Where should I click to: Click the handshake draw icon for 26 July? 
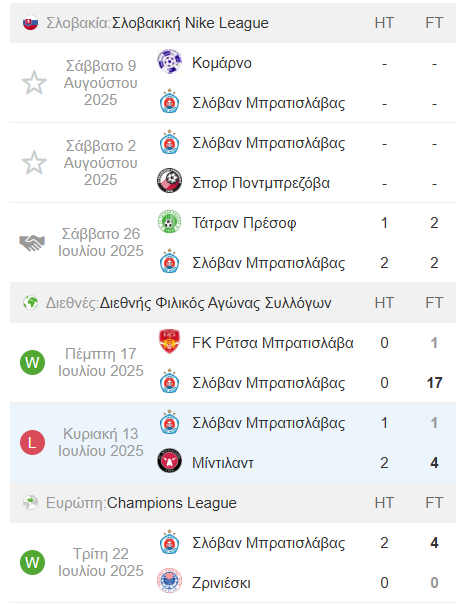click(32, 242)
